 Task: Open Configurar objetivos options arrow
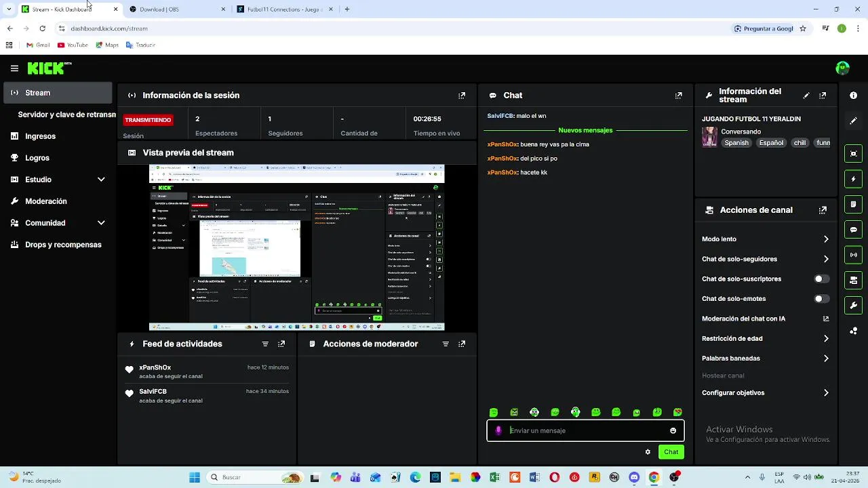coord(826,393)
